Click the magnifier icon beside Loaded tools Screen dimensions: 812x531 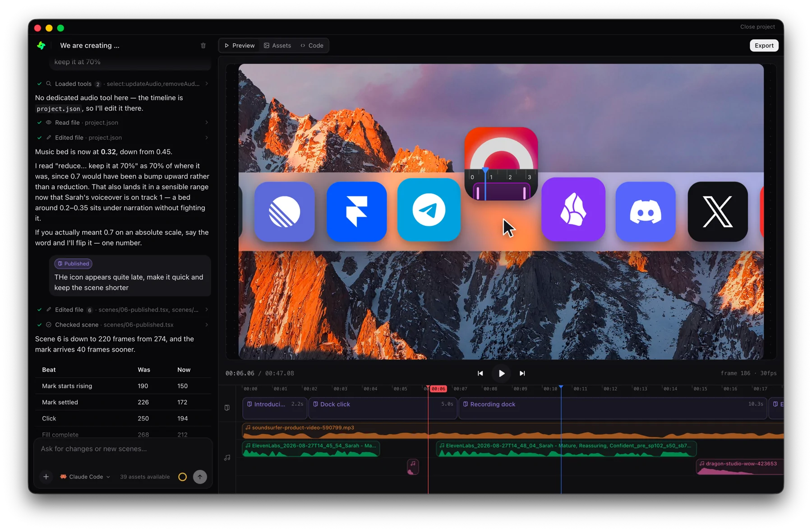point(49,84)
